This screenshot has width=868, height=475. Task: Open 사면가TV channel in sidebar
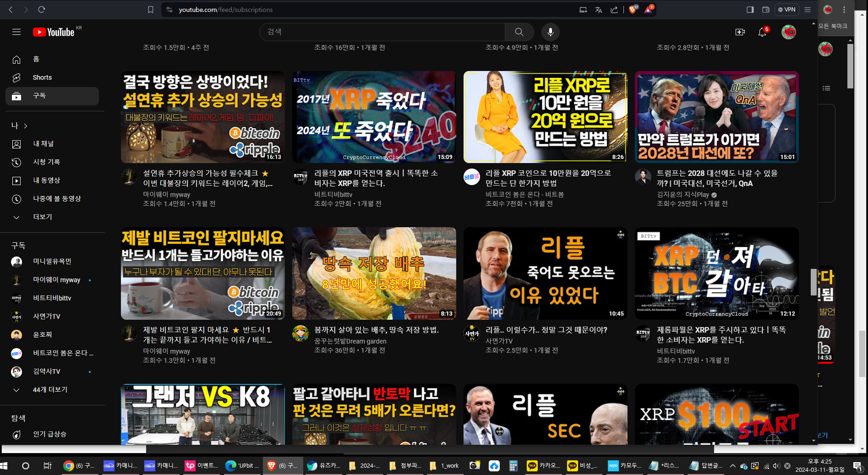coord(52,317)
